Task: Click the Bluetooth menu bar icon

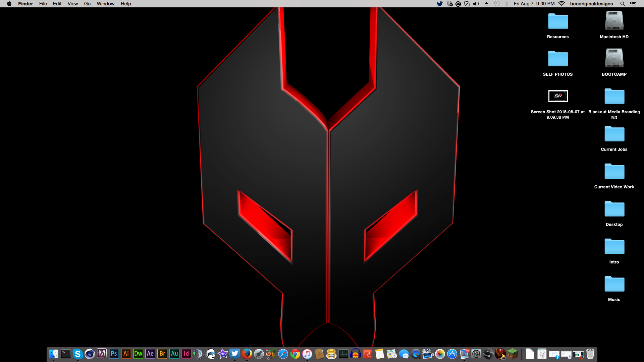Action: pos(507,4)
